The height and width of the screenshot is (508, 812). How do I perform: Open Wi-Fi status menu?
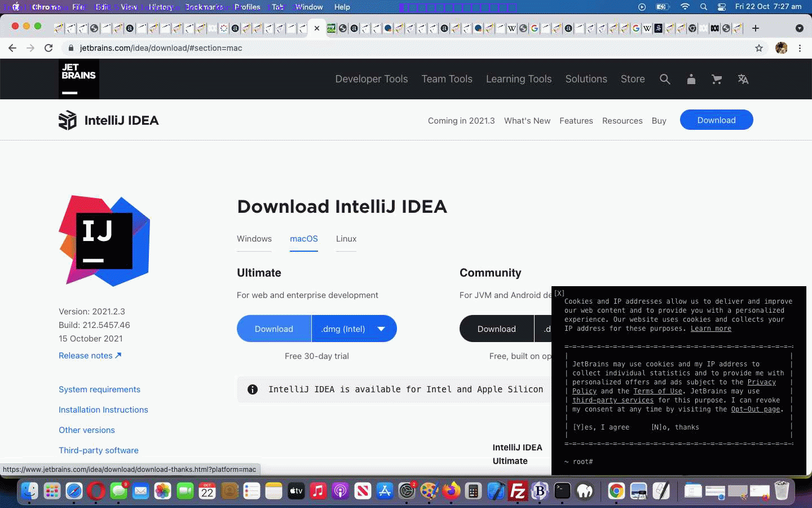click(685, 7)
